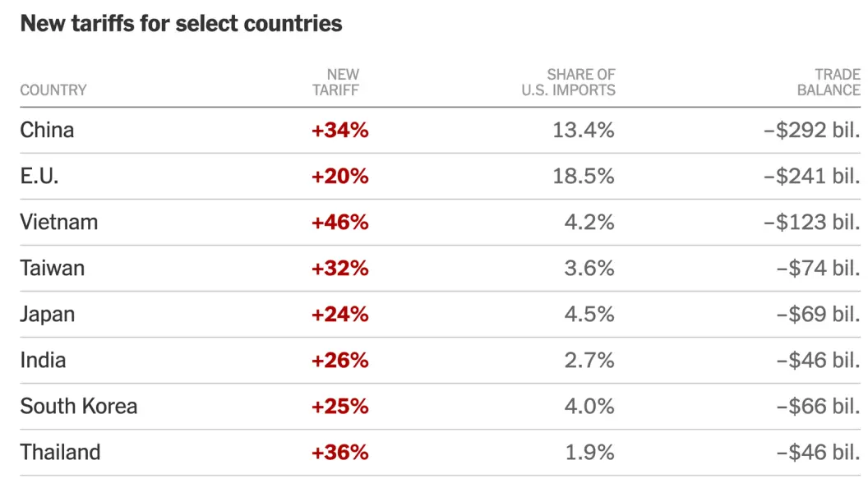
Task: Click the TRADE BALANCE column header
Action: pos(829,82)
